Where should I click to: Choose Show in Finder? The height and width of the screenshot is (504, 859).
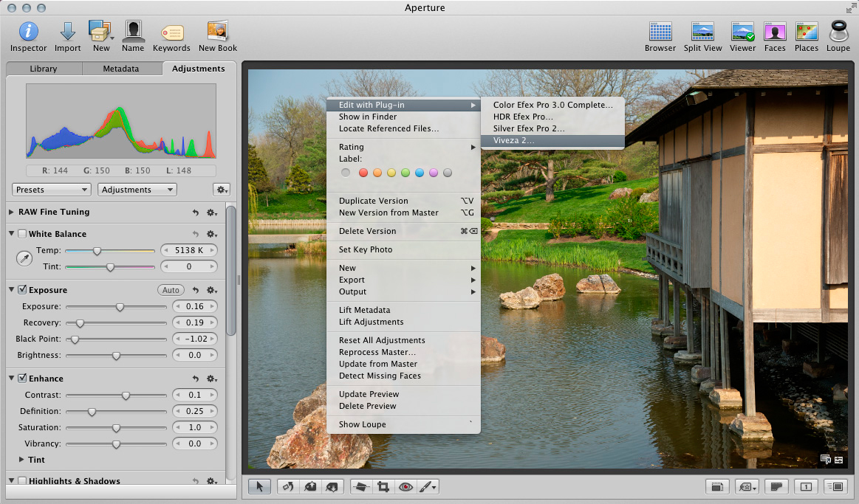coord(403,117)
